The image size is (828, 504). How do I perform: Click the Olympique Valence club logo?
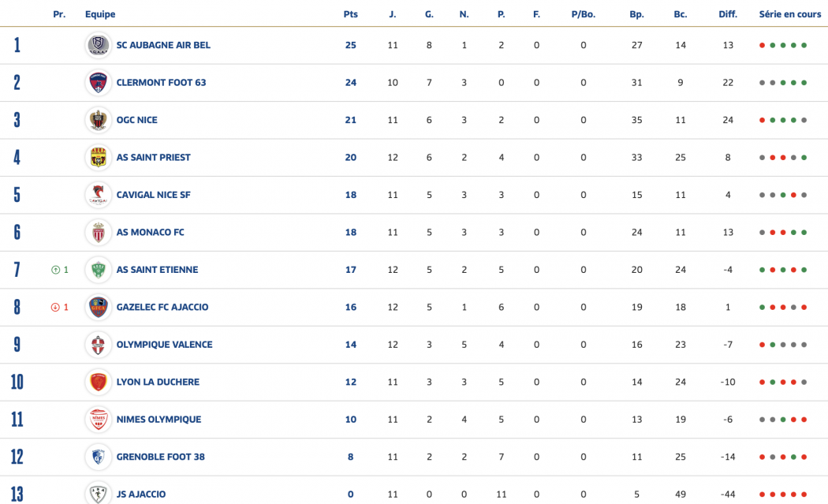tap(99, 345)
